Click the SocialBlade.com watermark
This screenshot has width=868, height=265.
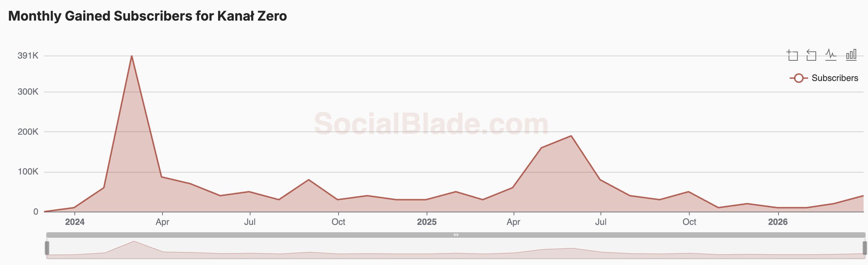pos(431,124)
